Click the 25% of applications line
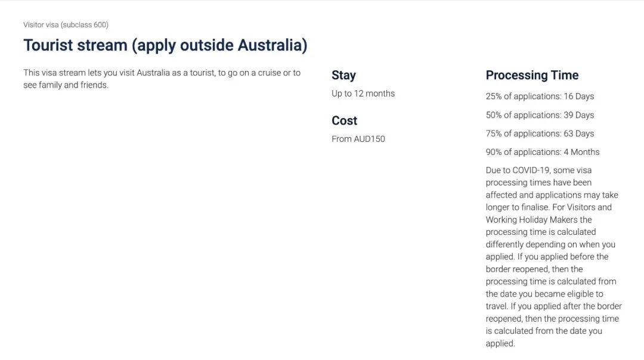644x360 pixels. (x=540, y=97)
